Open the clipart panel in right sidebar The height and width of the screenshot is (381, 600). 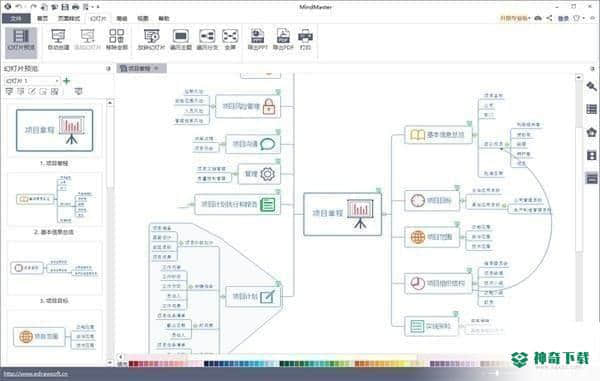tap(591, 132)
